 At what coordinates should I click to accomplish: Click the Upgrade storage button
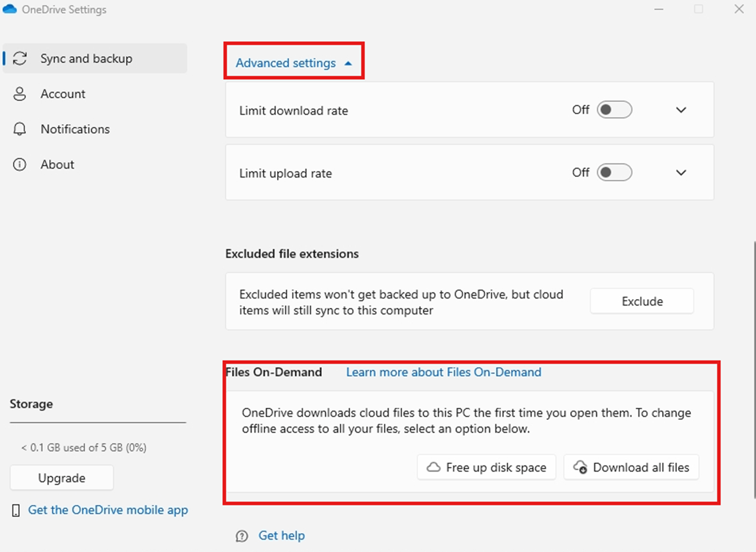(x=62, y=478)
